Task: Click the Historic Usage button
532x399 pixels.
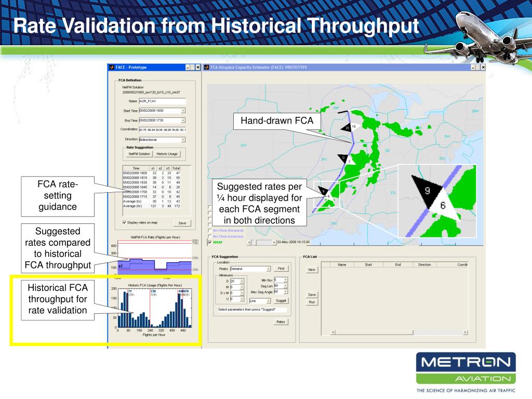Action: click(x=167, y=154)
